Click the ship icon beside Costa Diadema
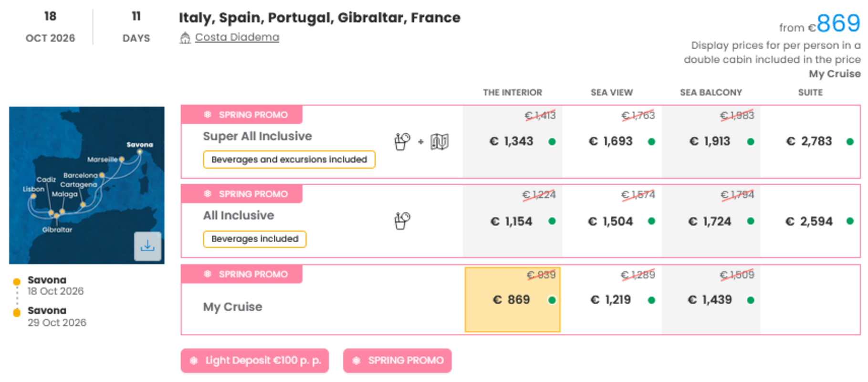 pos(185,37)
